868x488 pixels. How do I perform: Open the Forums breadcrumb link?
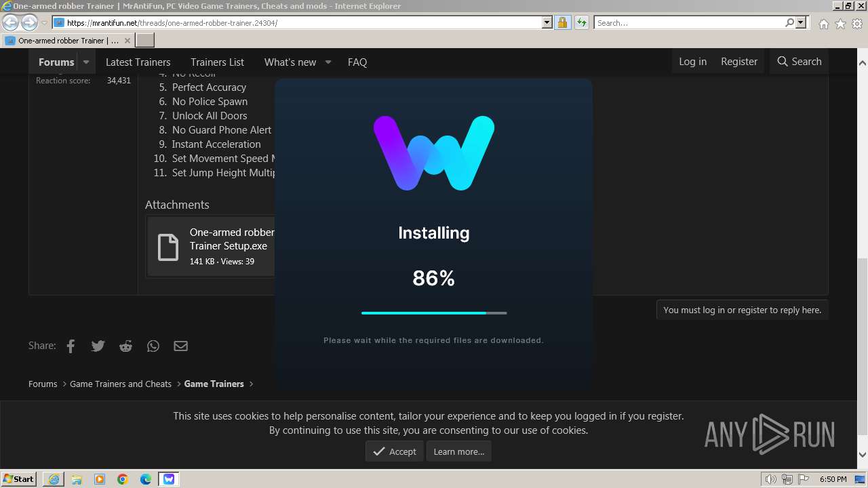point(43,384)
